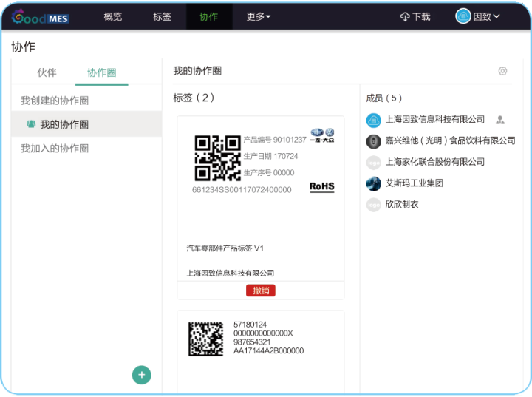Click the red 撤销 button
The width and height of the screenshot is (532, 397).
point(261,291)
